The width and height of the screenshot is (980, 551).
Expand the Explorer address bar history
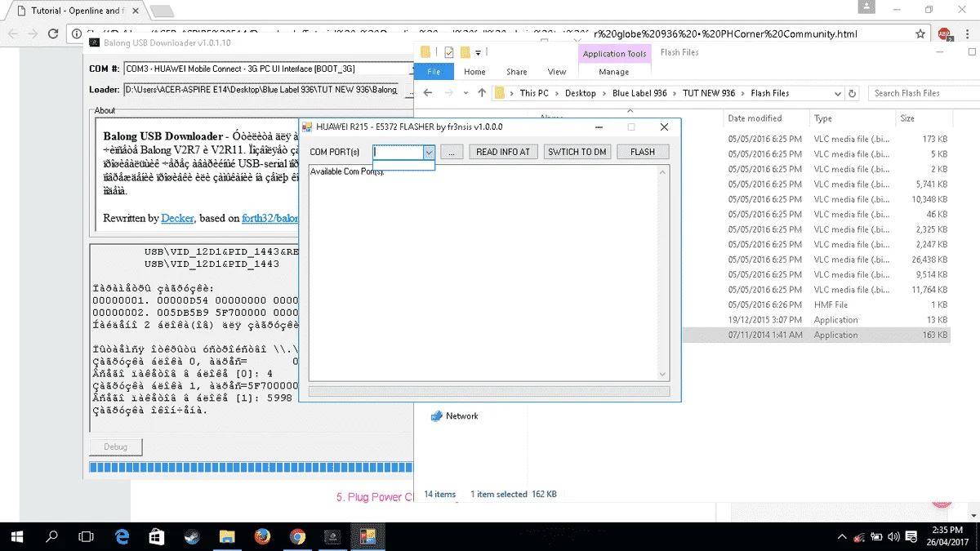pos(837,93)
